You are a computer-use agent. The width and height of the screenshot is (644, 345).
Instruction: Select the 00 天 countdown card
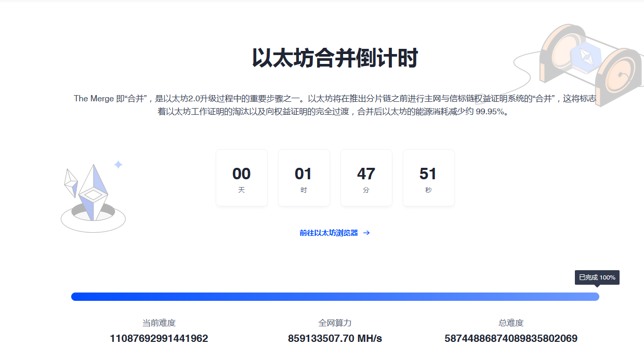pos(242,178)
